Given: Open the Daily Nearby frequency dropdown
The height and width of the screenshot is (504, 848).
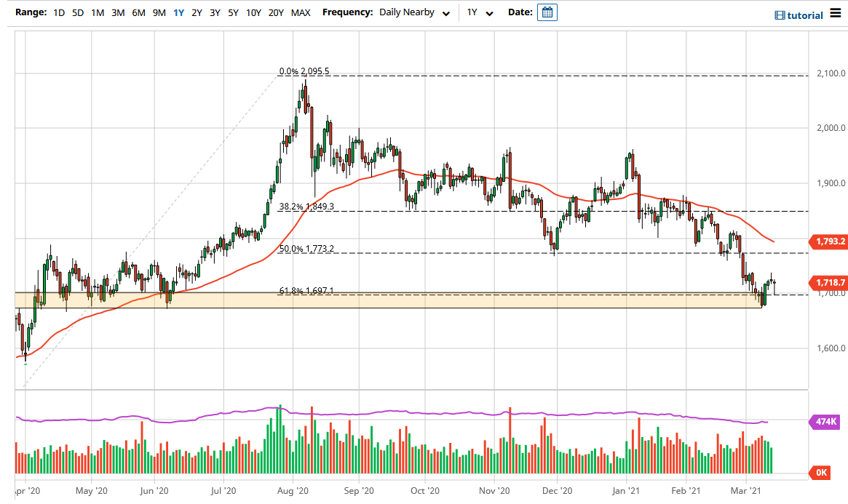Looking at the screenshot, I should click(x=414, y=12).
